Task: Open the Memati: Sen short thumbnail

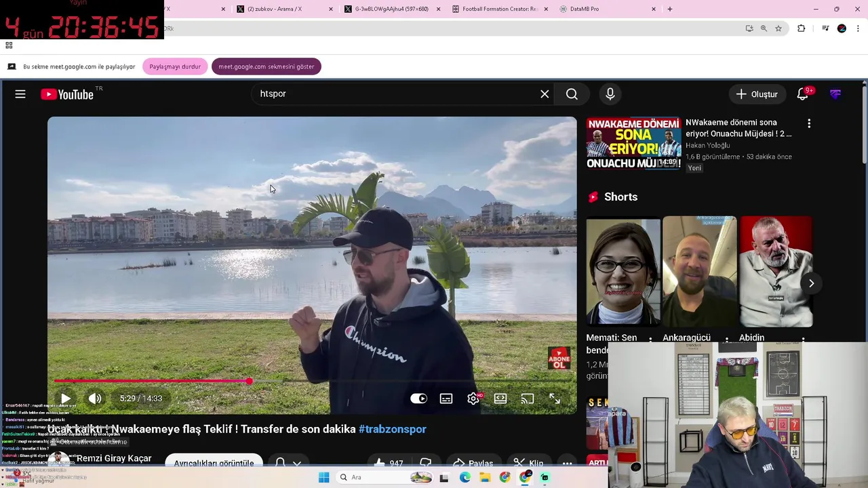Action: click(623, 271)
